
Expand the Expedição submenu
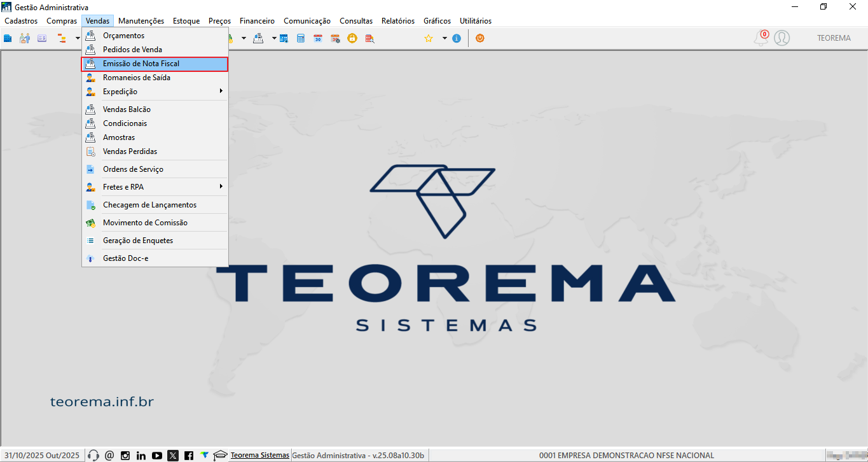click(x=155, y=92)
